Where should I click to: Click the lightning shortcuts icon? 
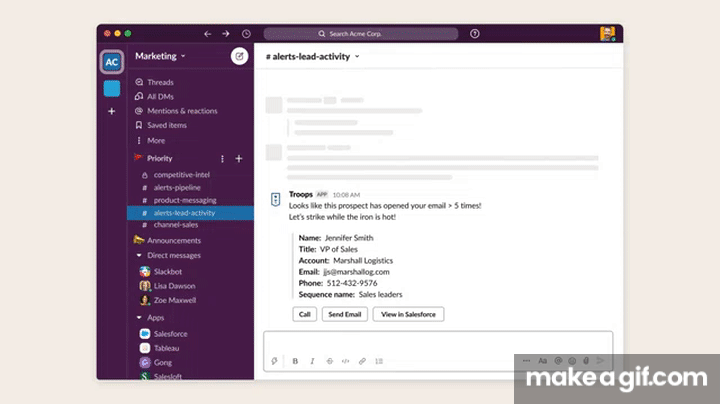[274, 361]
